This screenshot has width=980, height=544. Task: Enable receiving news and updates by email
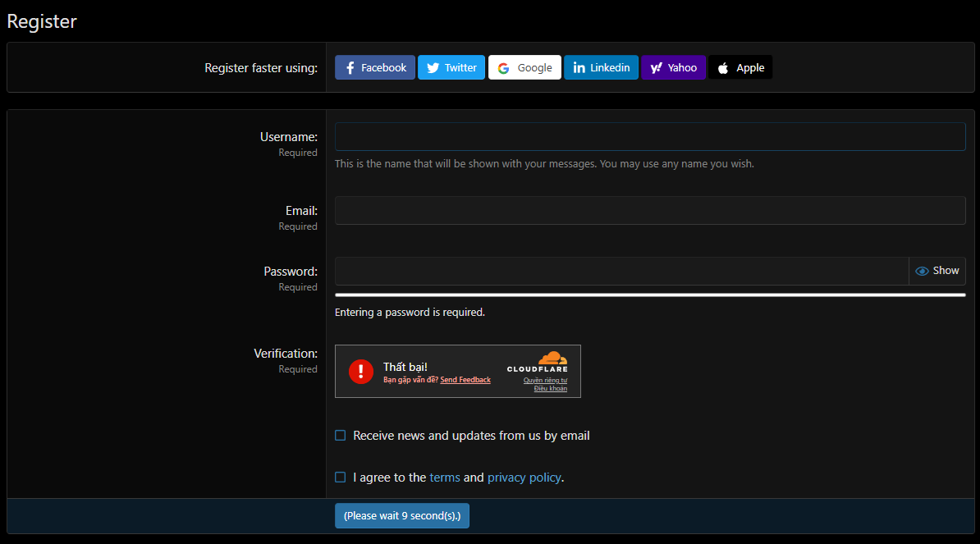tap(341, 436)
